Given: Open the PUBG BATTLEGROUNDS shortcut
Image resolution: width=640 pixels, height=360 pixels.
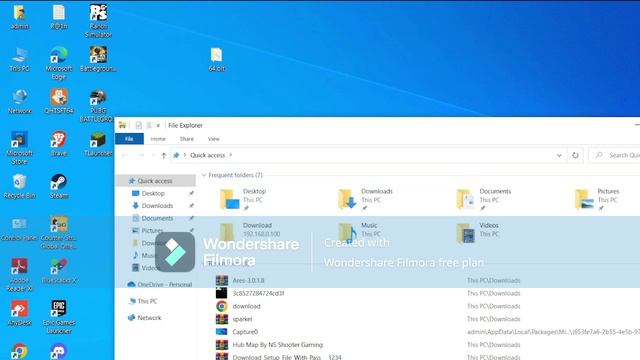Looking at the screenshot, I should 98,106.
